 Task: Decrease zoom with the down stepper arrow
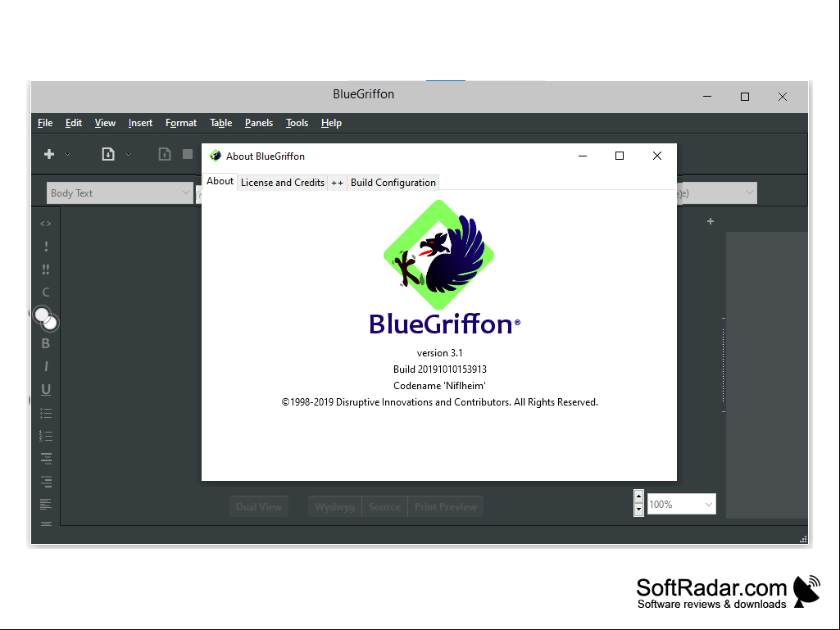tap(638, 510)
